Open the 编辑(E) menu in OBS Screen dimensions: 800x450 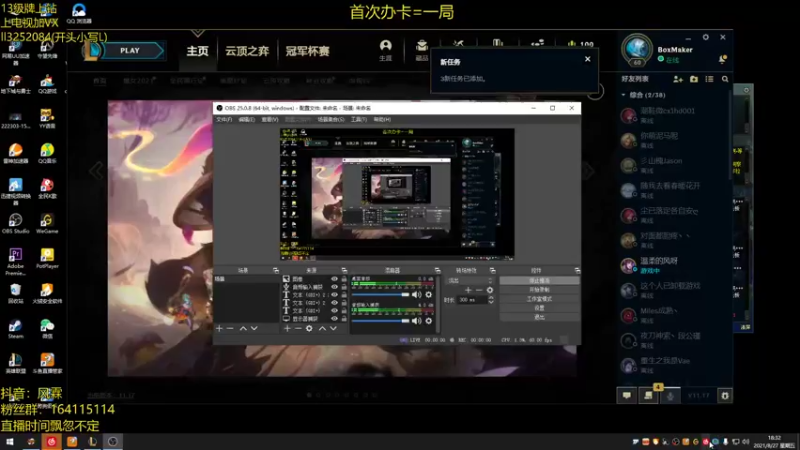tap(246, 119)
